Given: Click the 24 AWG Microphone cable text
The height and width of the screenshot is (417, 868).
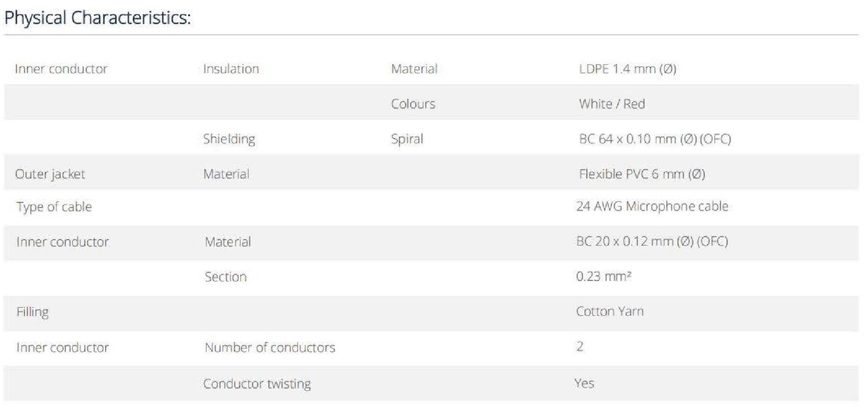Looking at the screenshot, I should (652, 206).
